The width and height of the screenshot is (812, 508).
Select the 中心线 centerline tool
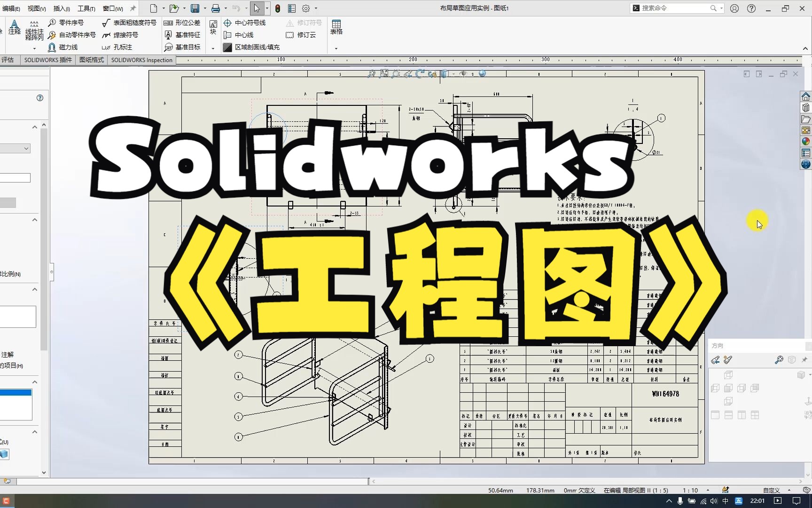pos(238,35)
